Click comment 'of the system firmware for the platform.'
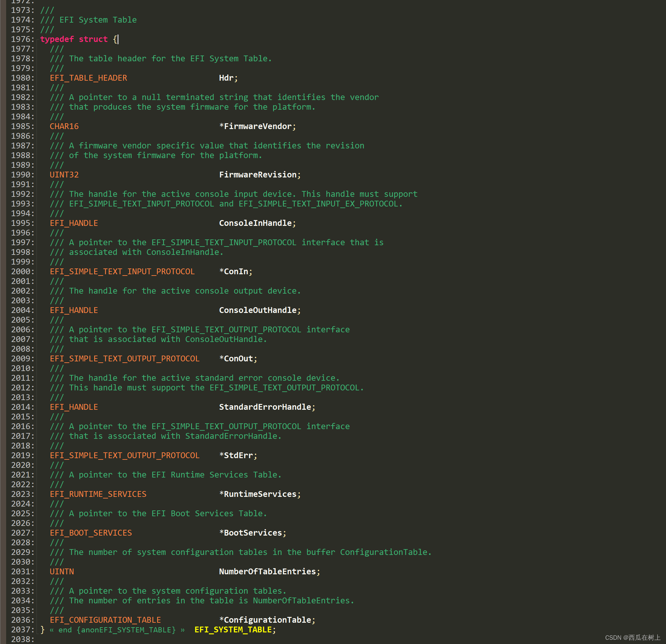666x644 pixels. 166,156
